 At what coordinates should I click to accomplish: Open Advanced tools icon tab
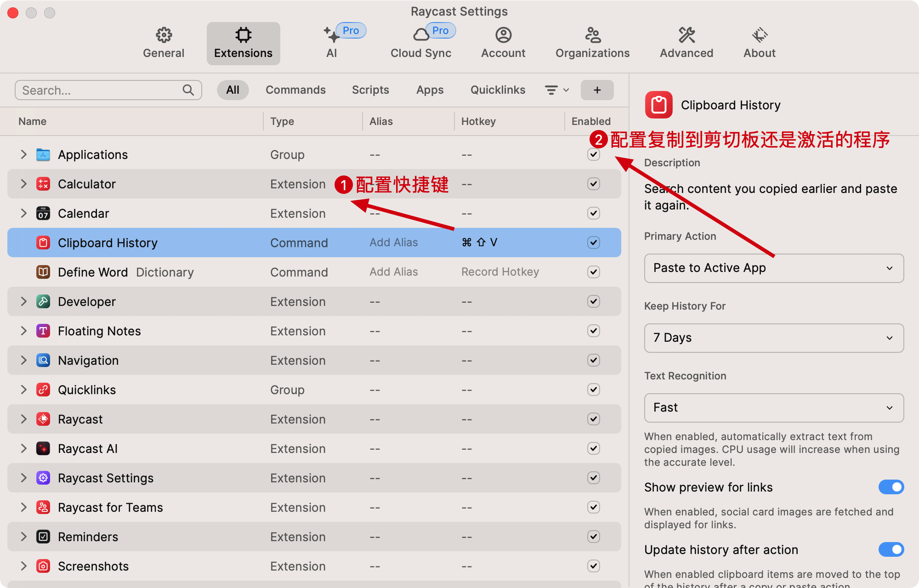[x=686, y=35]
